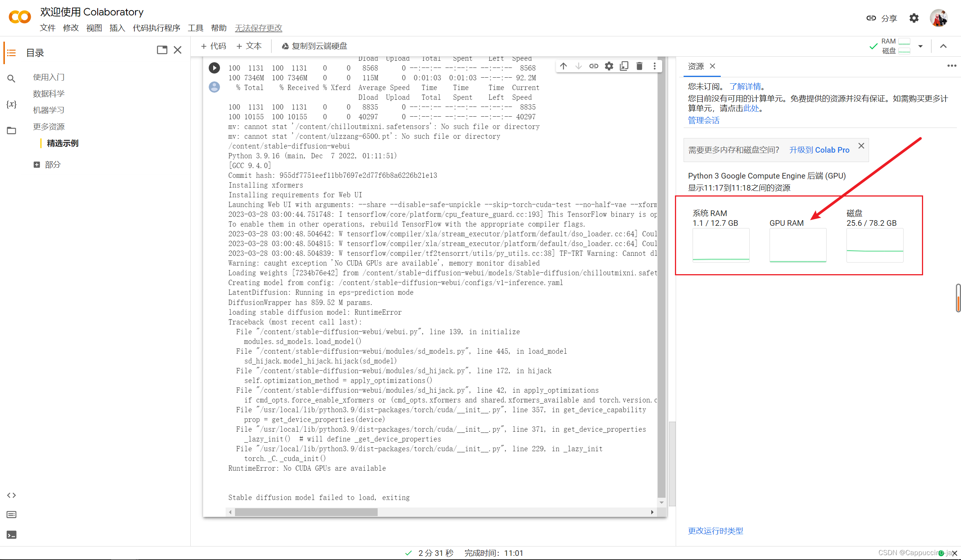Mirror cell in tab icon
The image size is (961, 560).
[624, 66]
